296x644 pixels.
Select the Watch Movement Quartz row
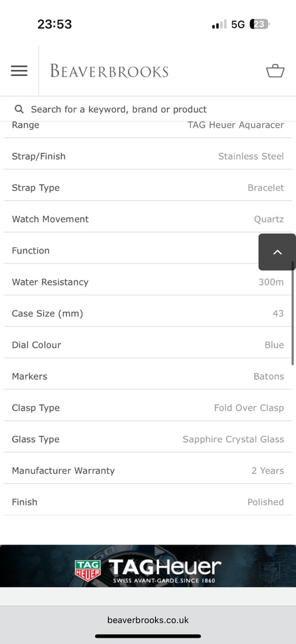tap(148, 219)
